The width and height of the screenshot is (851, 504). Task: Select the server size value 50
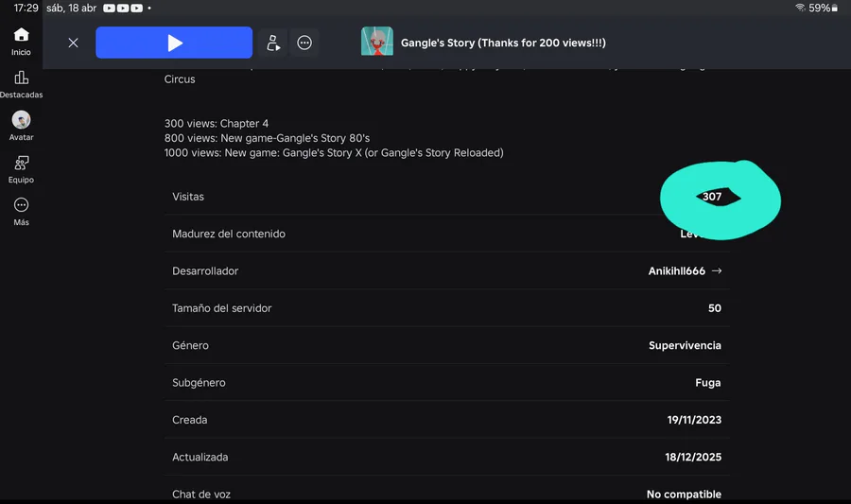point(715,308)
